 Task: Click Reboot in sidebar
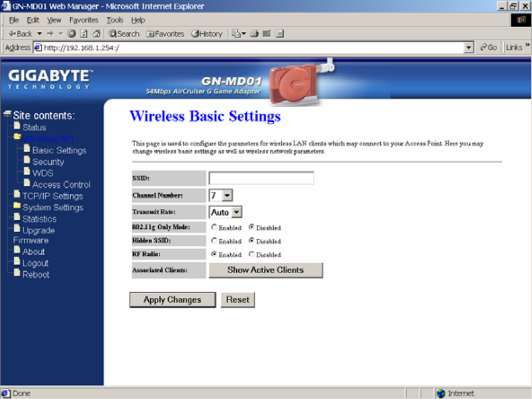pyautogui.click(x=36, y=275)
